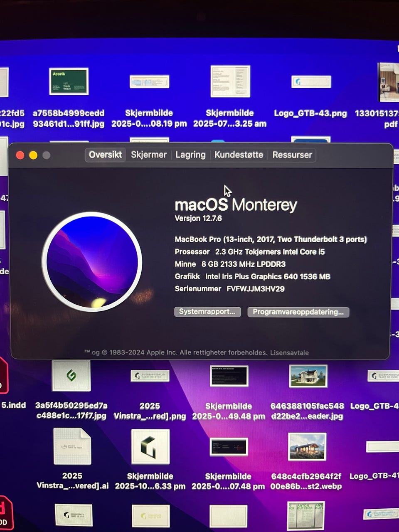Click the a7558b4999cedd file name label
Image resolution: width=399 pixels, height=532 pixels.
pyautogui.click(x=69, y=118)
